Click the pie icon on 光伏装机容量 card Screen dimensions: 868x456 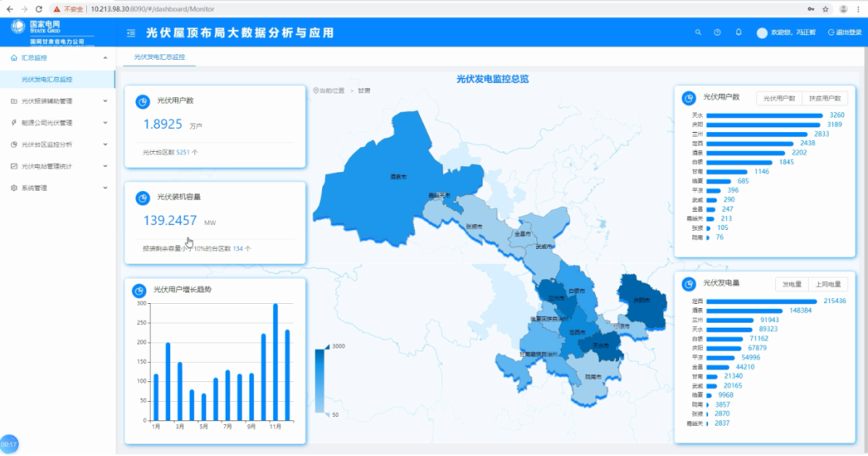point(142,197)
